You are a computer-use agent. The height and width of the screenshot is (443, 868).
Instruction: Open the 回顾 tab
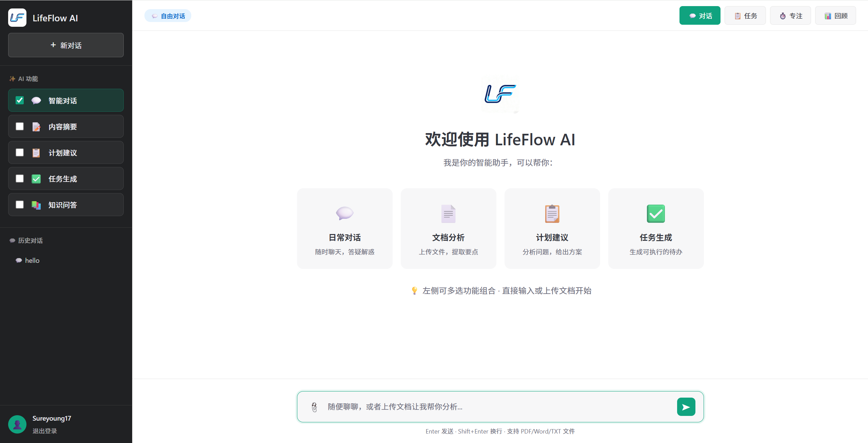835,16
